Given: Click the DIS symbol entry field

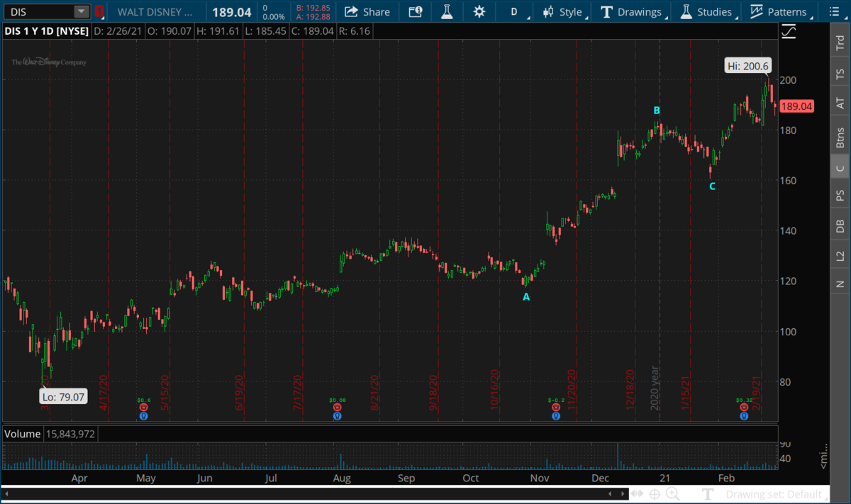Looking at the screenshot, I should click(40, 11).
